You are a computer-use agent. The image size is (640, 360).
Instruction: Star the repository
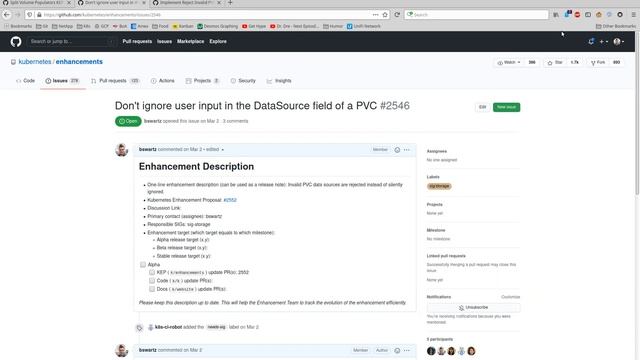click(556, 62)
